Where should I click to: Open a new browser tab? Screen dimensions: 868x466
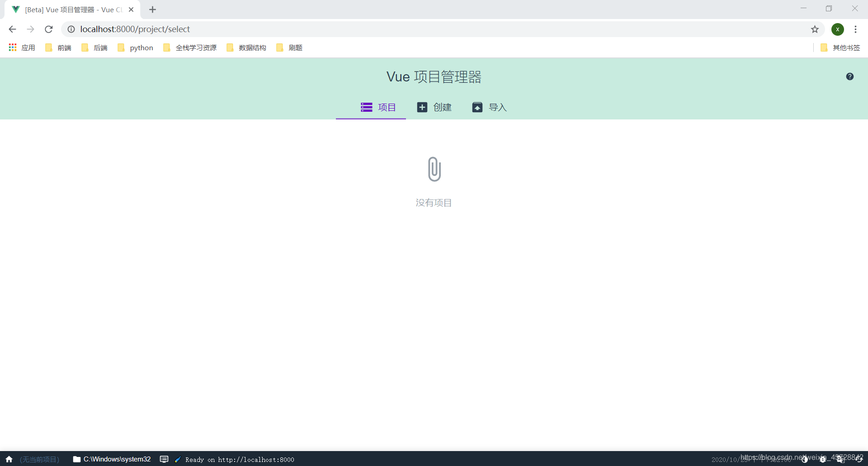coord(153,10)
